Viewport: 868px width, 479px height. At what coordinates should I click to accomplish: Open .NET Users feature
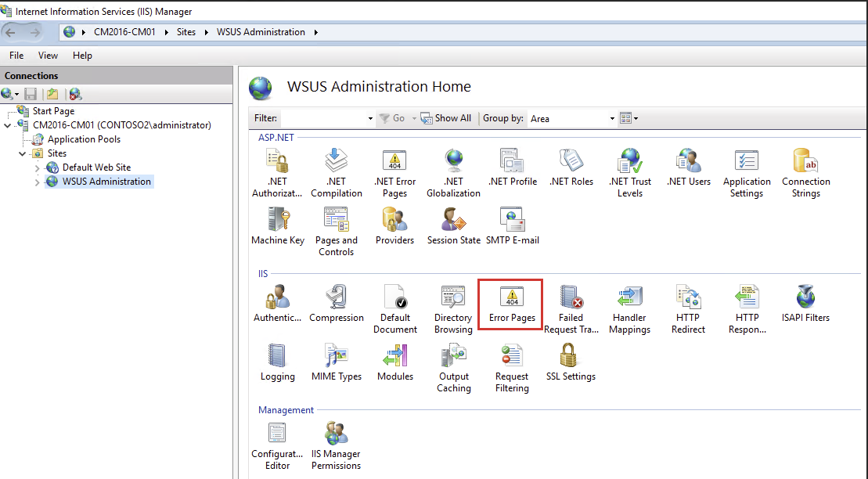click(x=689, y=167)
